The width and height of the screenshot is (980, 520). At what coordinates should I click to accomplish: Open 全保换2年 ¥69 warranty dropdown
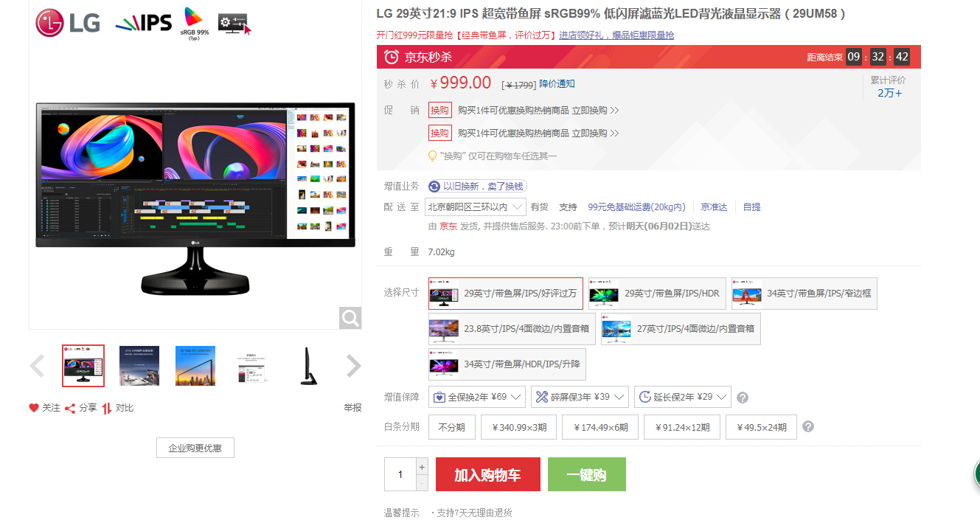(477, 397)
